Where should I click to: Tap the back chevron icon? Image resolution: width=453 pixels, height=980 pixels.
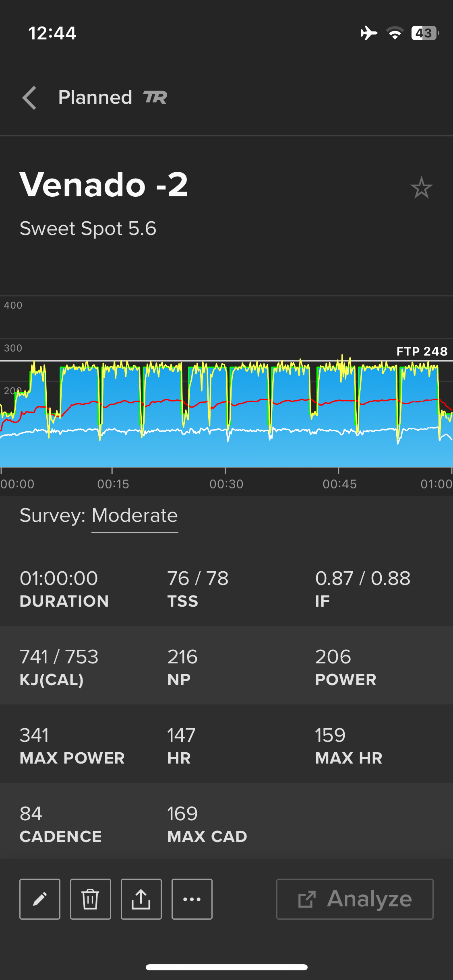(29, 98)
